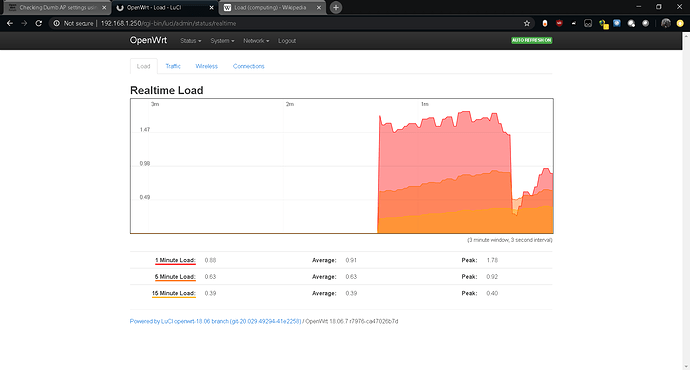The width and height of the screenshot is (690, 370).
Task: Click the 1 Minute Load label
Action: pos(175,260)
